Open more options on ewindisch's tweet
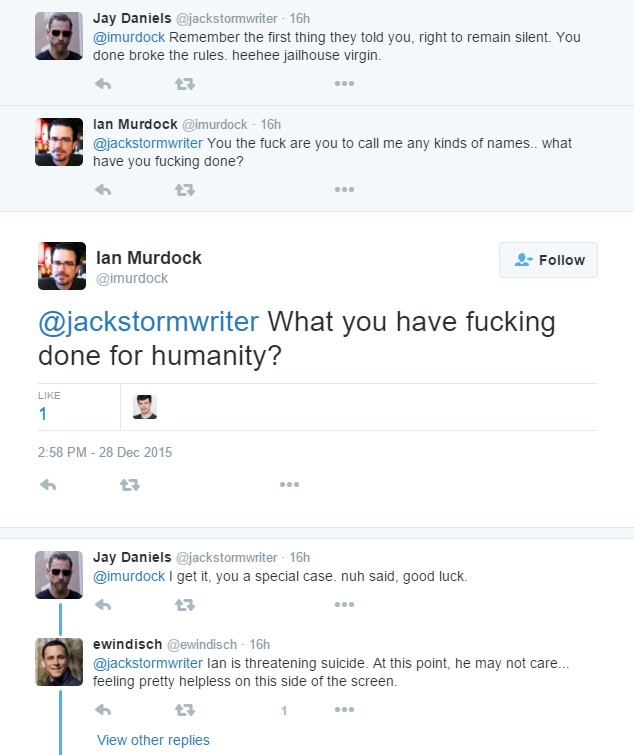Image resolution: width=634 pixels, height=755 pixels. pyautogui.click(x=344, y=709)
